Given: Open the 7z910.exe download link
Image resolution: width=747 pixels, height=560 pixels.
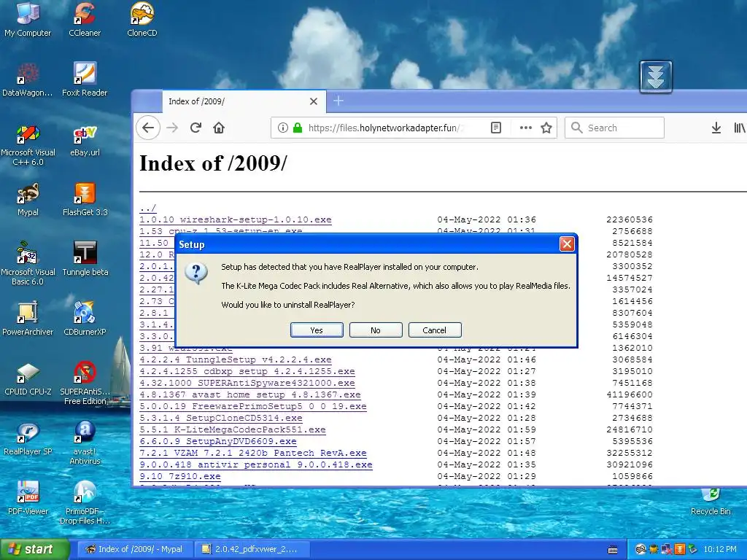Looking at the screenshot, I should click(180, 476).
